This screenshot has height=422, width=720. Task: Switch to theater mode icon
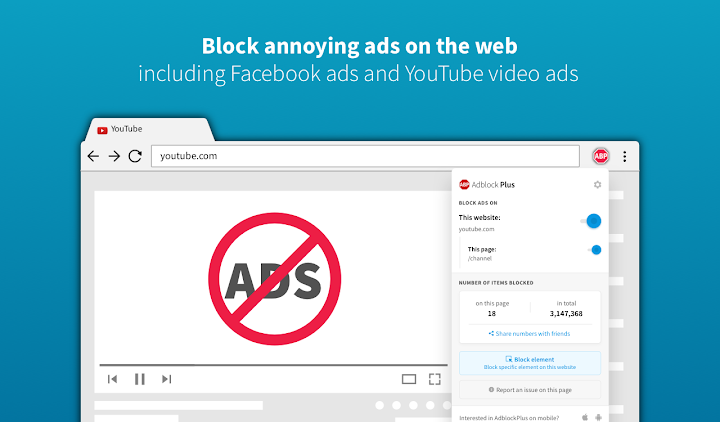pyautogui.click(x=409, y=379)
